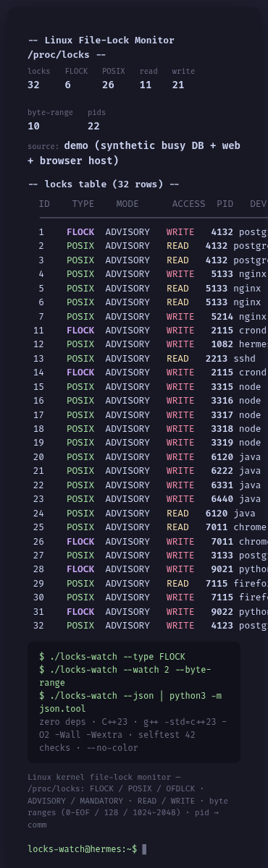Select PID 3315 in row 15
The height and width of the screenshot is (868, 268).
click(222, 386)
